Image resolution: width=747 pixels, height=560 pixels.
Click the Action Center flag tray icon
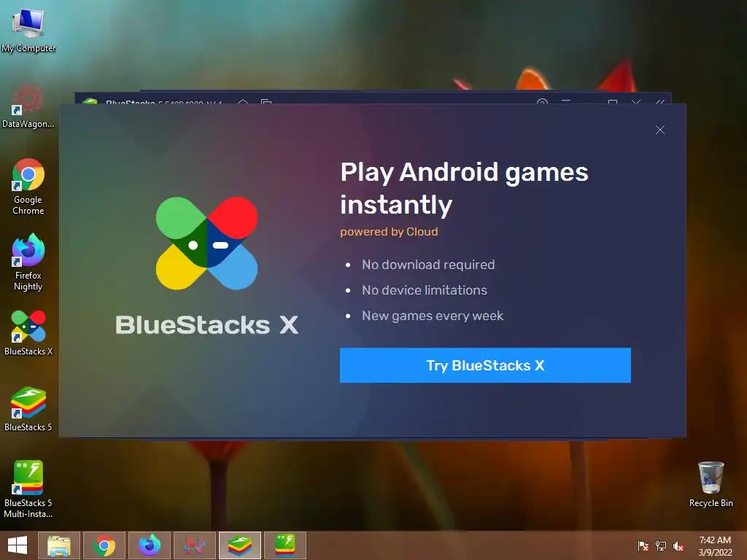tap(643, 545)
